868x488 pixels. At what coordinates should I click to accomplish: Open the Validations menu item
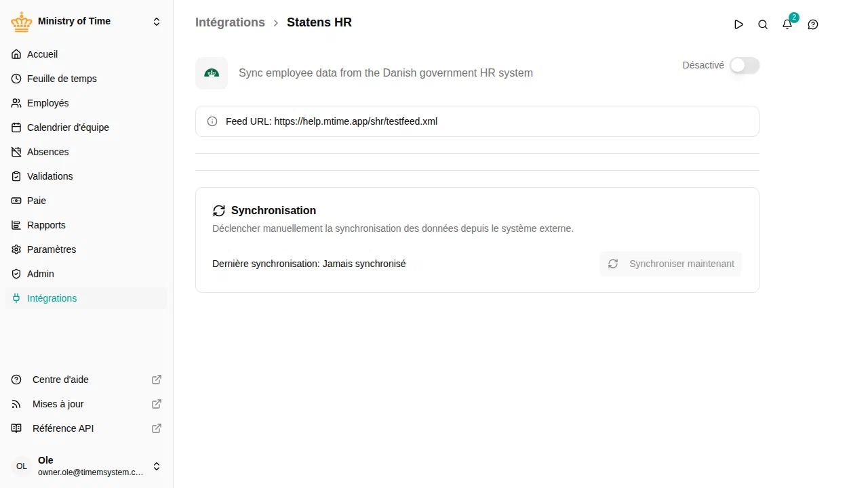tap(86, 176)
